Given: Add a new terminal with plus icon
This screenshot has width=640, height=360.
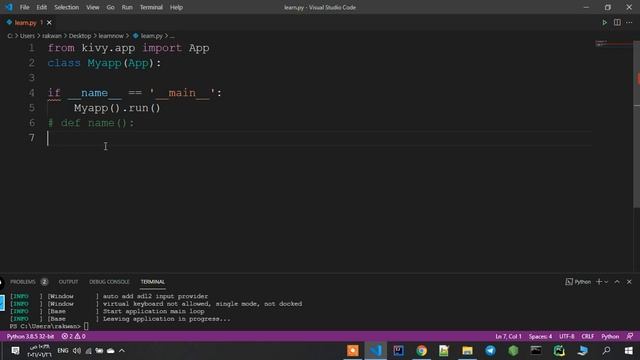Looking at the screenshot, I should pyautogui.click(x=599, y=282).
